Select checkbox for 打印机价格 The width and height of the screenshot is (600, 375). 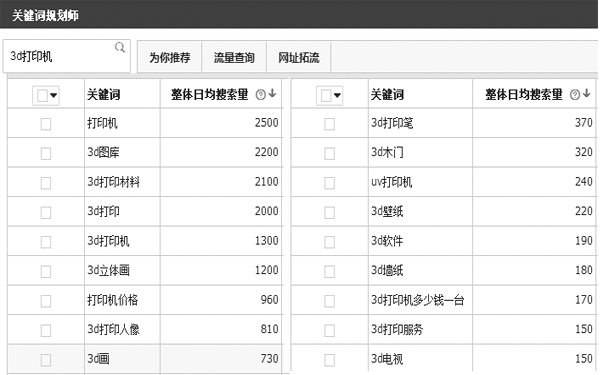tap(46, 301)
